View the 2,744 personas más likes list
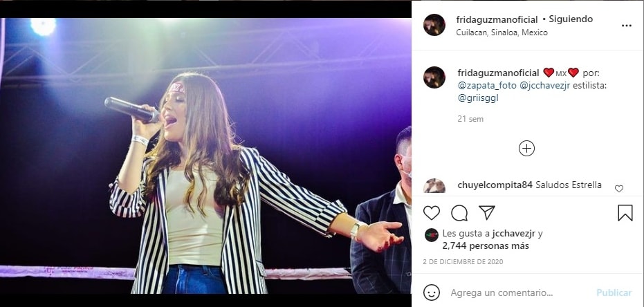 tap(475, 245)
